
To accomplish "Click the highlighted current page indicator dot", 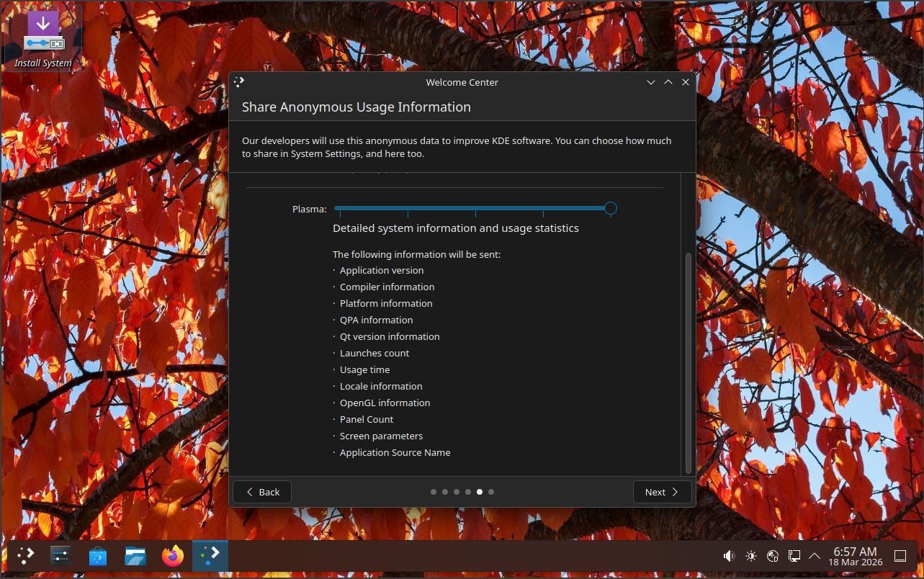I will tap(480, 492).
